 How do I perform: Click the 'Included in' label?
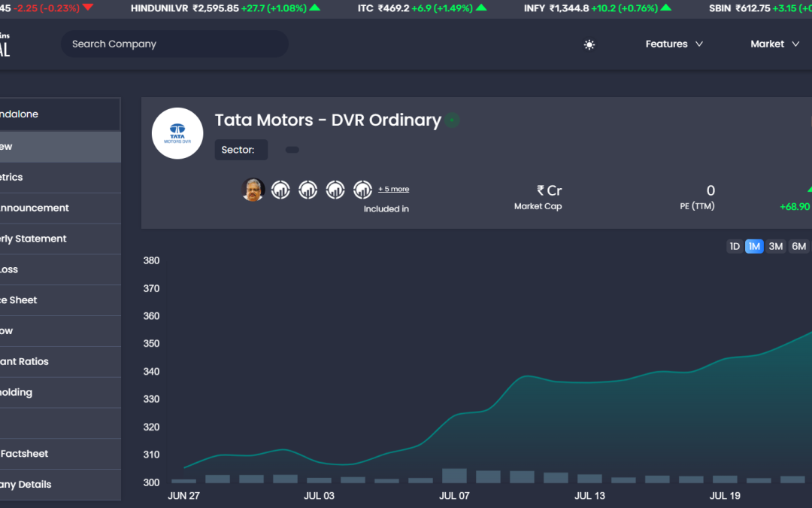pos(386,209)
